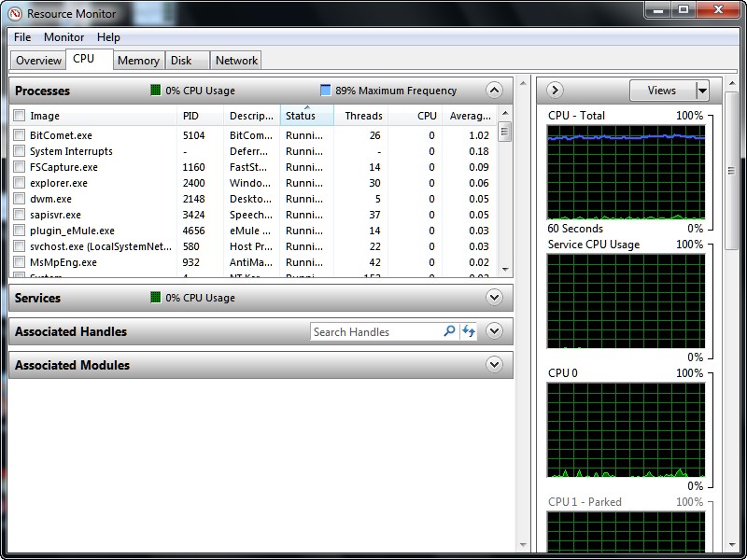747x560 pixels.
Task: Click the process list scrollbar thumb
Action: [505, 132]
